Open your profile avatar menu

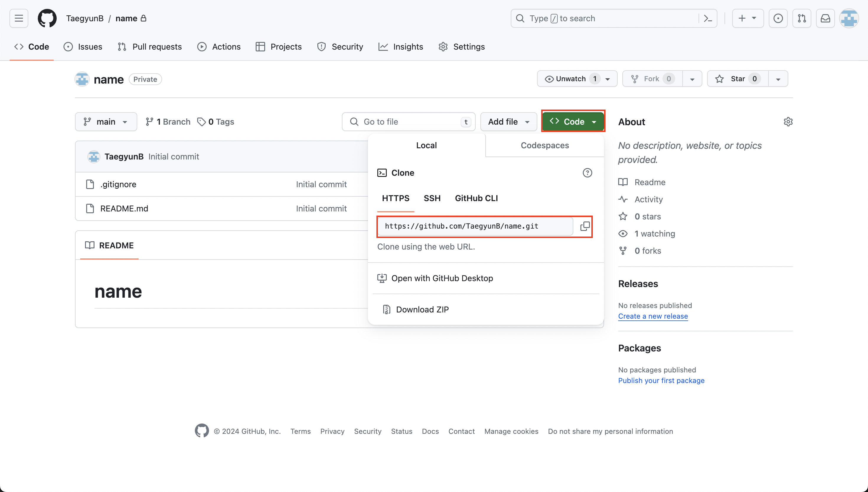tap(849, 18)
